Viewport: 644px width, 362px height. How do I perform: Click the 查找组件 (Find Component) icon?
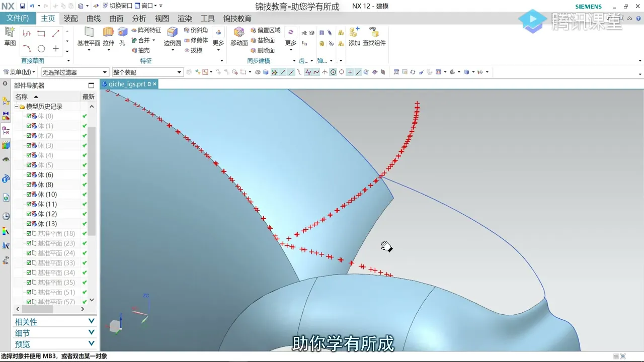click(374, 36)
